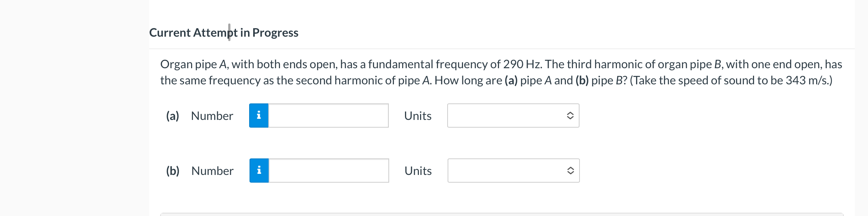This screenshot has width=868, height=216.
Task: Click the up-down chevron on the first Units selector
Action: pyautogui.click(x=570, y=116)
